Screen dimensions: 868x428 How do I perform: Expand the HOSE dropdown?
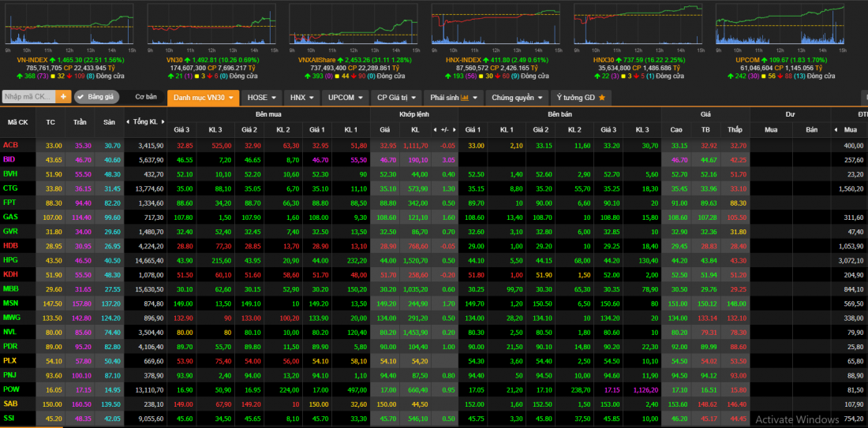(262, 98)
